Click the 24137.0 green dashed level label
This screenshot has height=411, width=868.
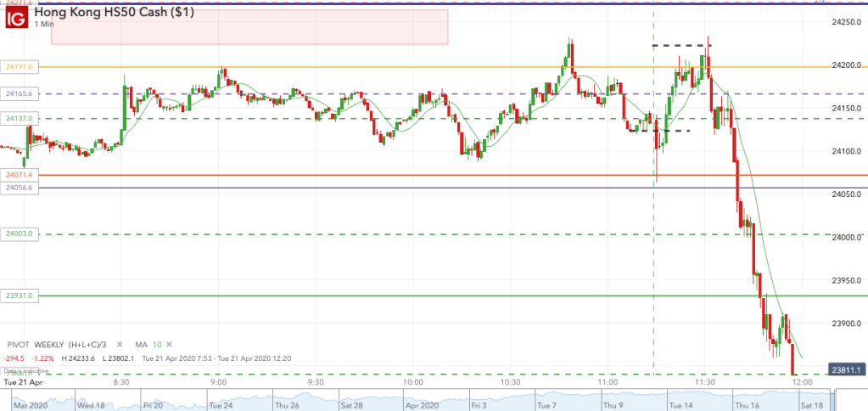click(20, 119)
